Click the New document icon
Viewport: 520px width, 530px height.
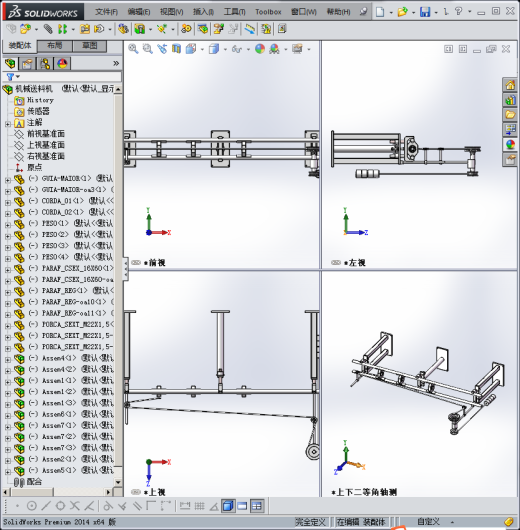point(380,12)
